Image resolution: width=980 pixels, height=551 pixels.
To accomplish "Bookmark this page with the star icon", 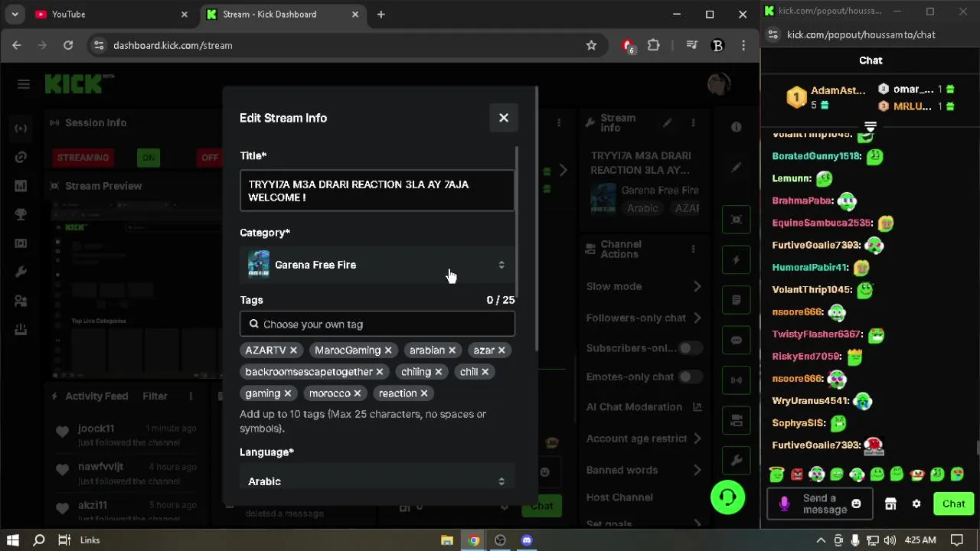I will [591, 46].
